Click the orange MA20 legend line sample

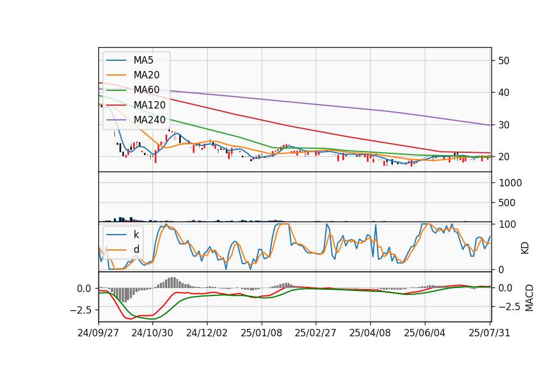[x=116, y=76]
